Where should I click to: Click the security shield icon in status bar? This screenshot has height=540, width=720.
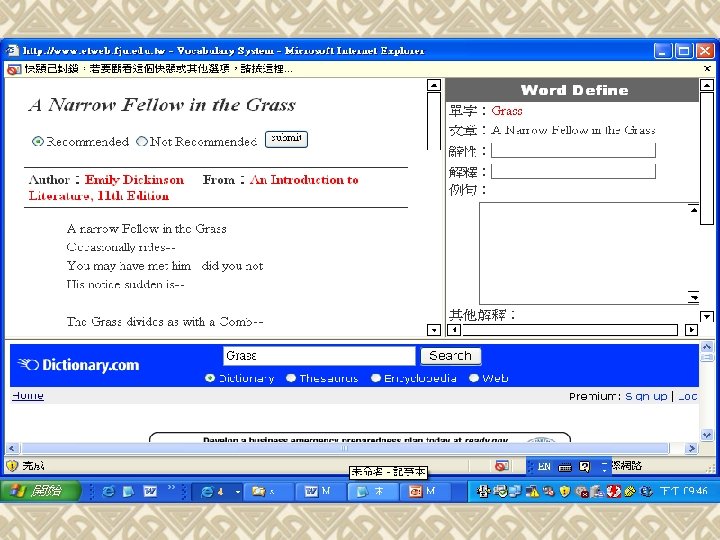(x=12, y=466)
